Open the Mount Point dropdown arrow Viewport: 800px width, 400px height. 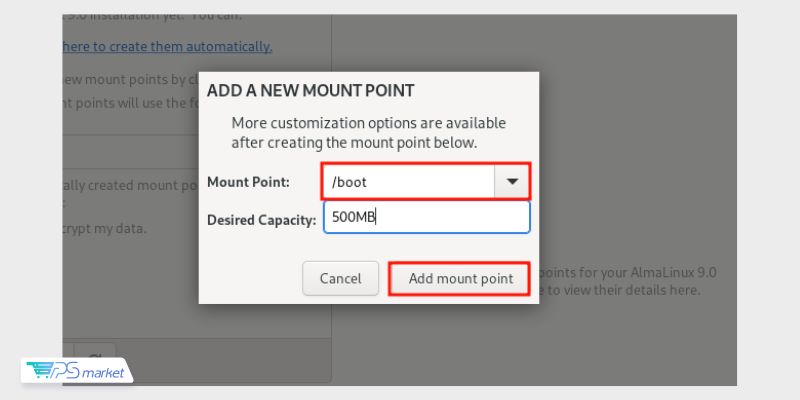512,182
